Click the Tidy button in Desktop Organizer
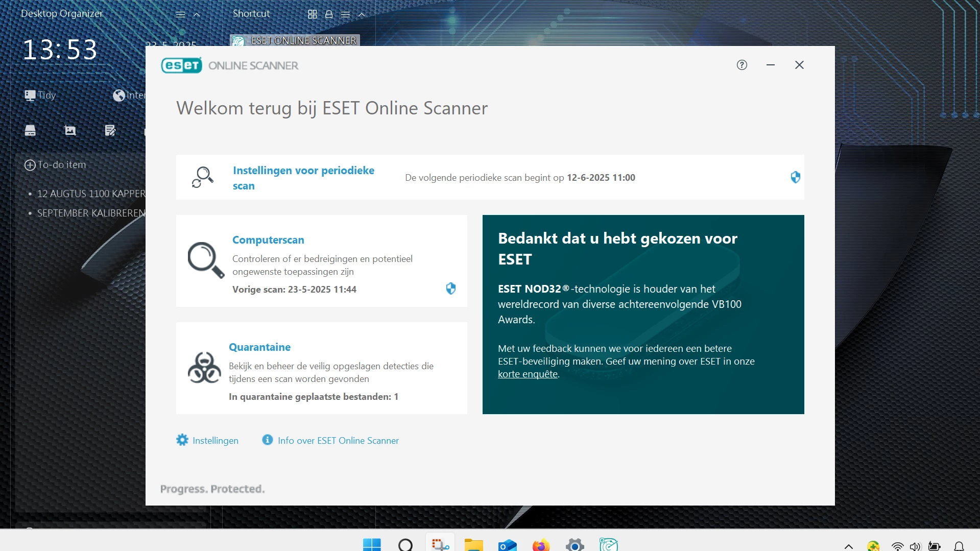This screenshot has width=980, height=551. [x=40, y=95]
